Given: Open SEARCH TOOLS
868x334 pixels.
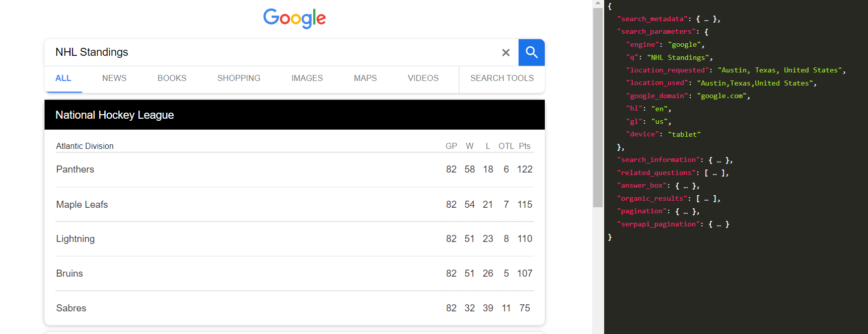Looking at the screenshot, I should pyautogui.click(x=502, y=78).
